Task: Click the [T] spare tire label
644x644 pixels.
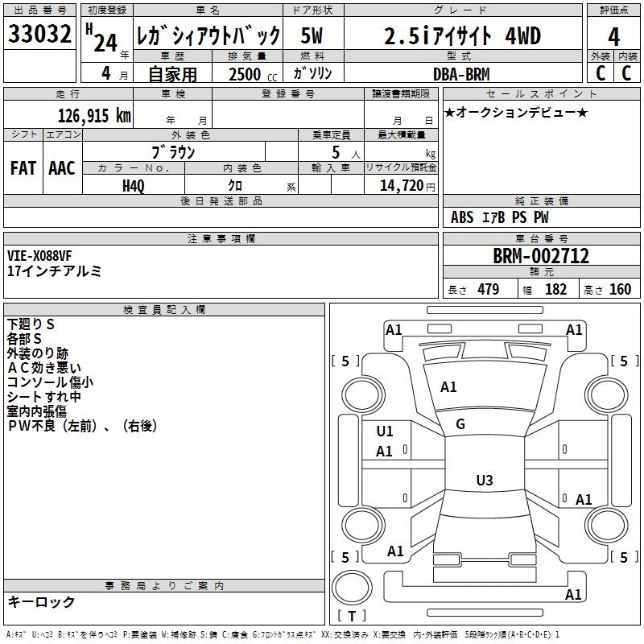Action: click(x=352, y=616)
